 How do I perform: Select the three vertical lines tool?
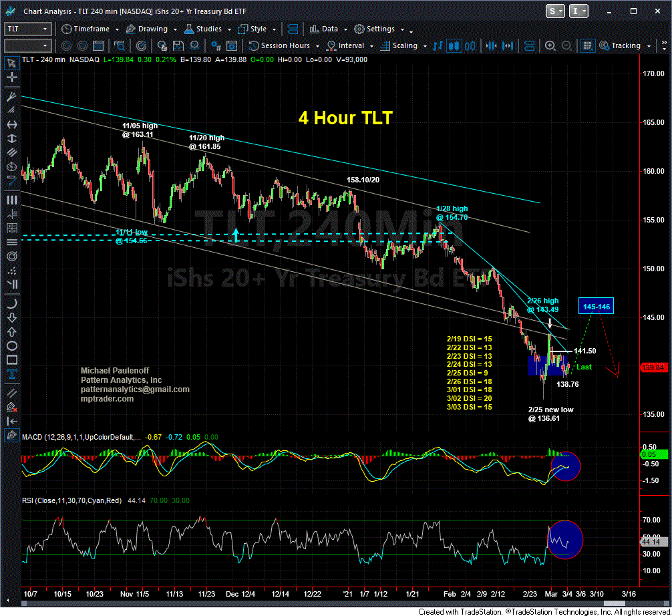(x=11, y=200)
